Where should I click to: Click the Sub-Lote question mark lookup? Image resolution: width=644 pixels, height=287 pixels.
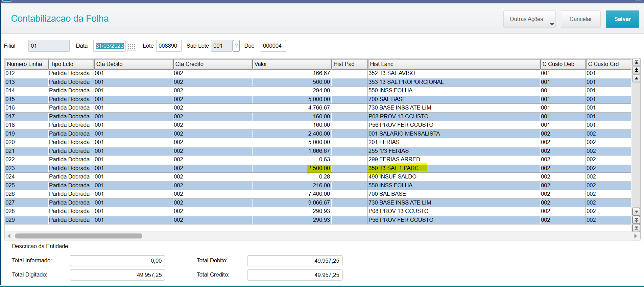[236, 46]
